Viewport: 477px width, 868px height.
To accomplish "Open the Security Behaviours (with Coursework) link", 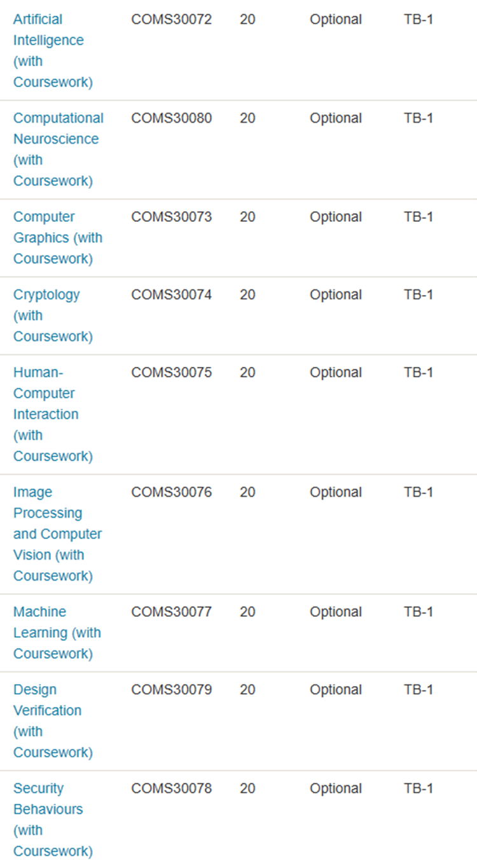I will (53, 819).
